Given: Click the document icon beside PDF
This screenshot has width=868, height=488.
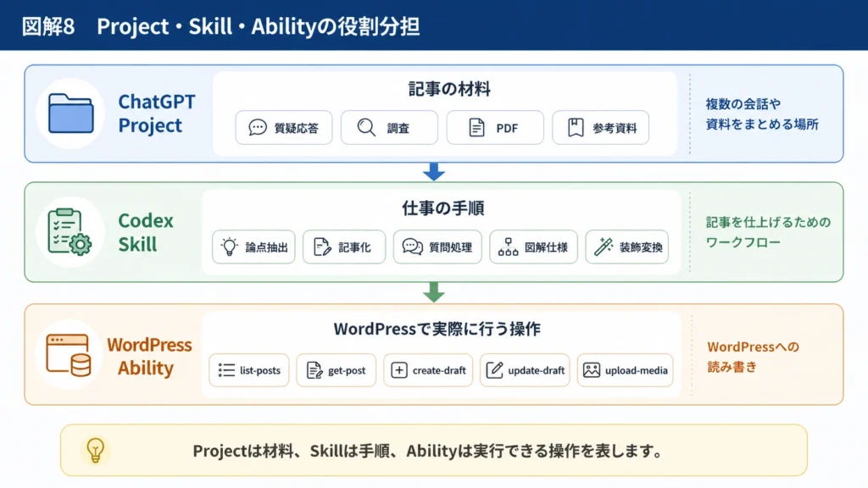Looking at the screenshot, I should coord(476,127).
